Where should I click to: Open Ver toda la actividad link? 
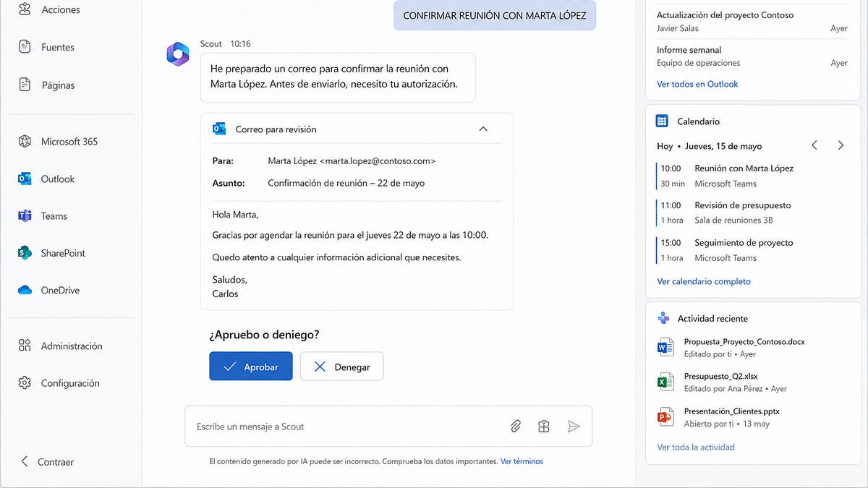tap(696, 447)
